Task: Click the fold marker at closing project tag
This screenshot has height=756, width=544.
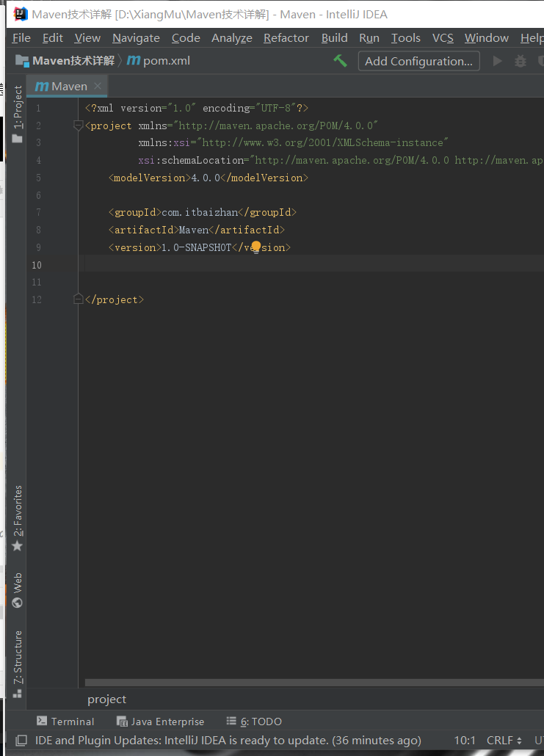Action: click(78, 299)
